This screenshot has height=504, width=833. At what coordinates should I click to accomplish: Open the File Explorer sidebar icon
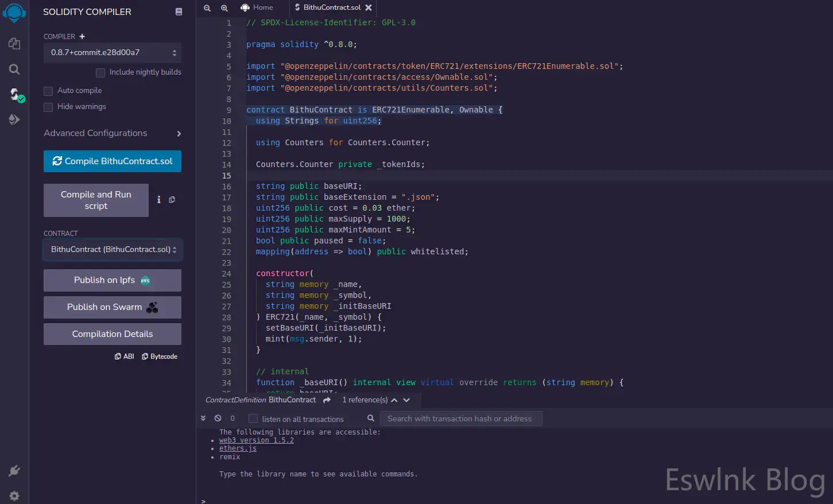click(x=14, y=44)
